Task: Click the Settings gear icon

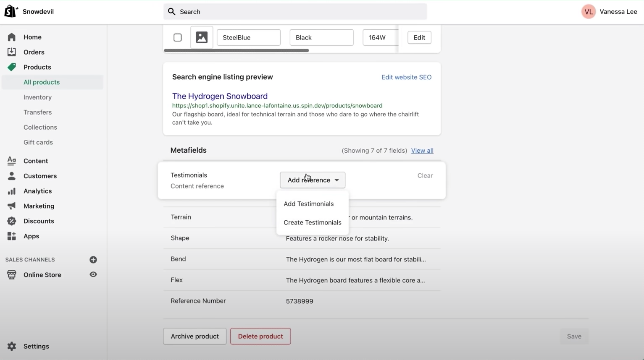Action: [12, 346]
